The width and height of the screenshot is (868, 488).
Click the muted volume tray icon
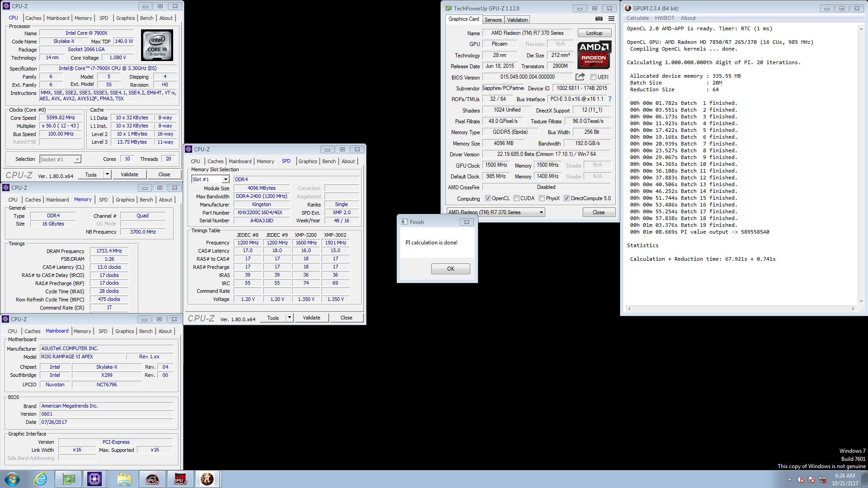800,480
